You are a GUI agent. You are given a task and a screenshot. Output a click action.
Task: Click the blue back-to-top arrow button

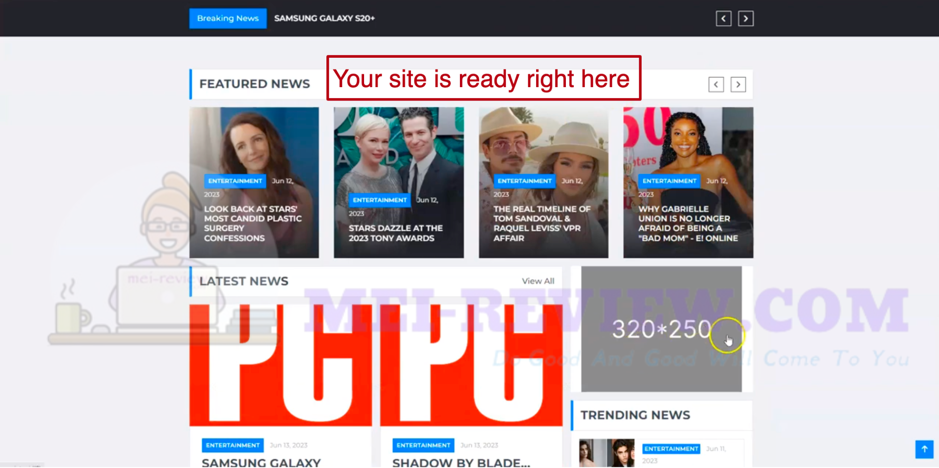(x=924, y=449)
